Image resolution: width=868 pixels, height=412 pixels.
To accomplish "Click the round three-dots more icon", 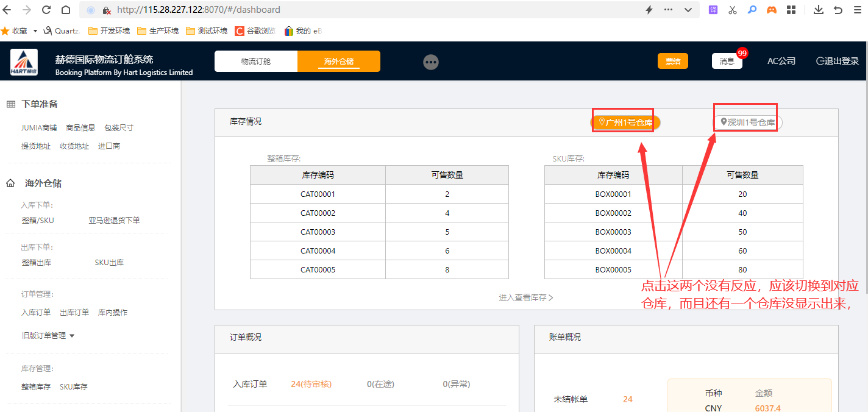I will coord(431,62).
